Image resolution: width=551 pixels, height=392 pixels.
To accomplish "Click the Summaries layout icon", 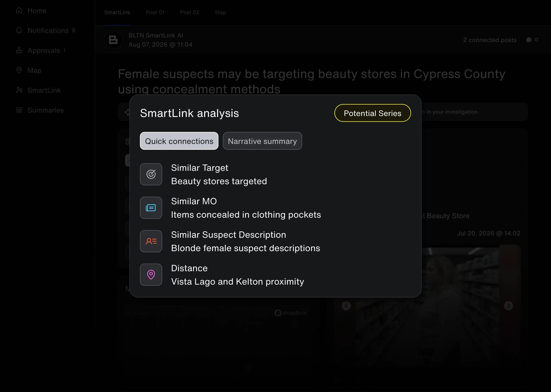I will [19, 110].
